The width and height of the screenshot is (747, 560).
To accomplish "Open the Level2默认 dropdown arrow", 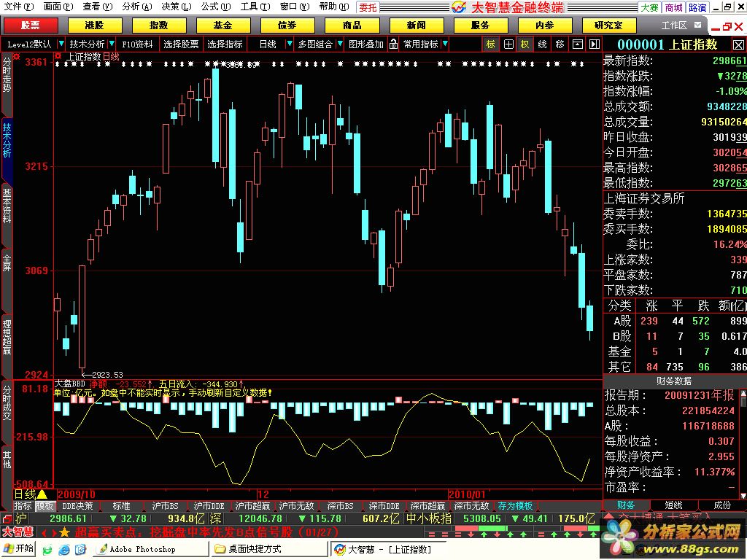I will (x=61, y=44).
